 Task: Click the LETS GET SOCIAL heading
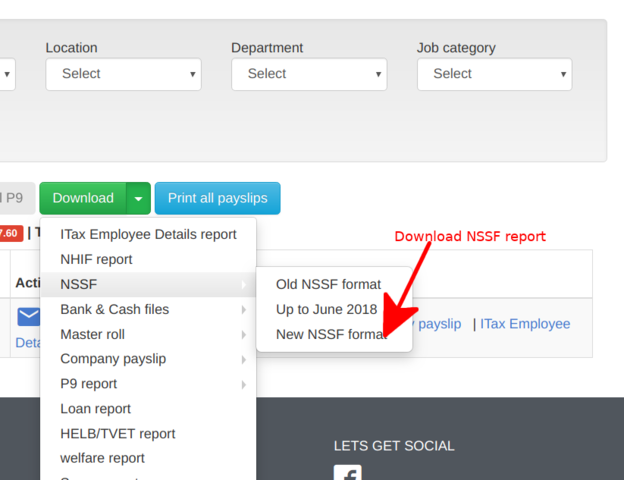tap(394, 446)
